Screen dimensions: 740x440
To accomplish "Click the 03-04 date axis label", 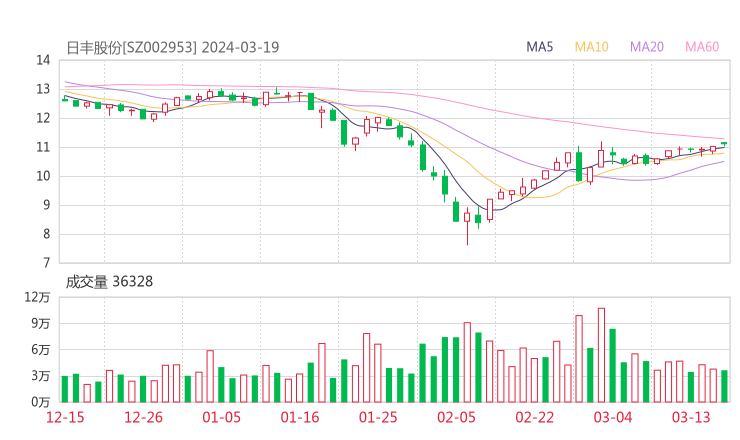I will coord(613,417).
